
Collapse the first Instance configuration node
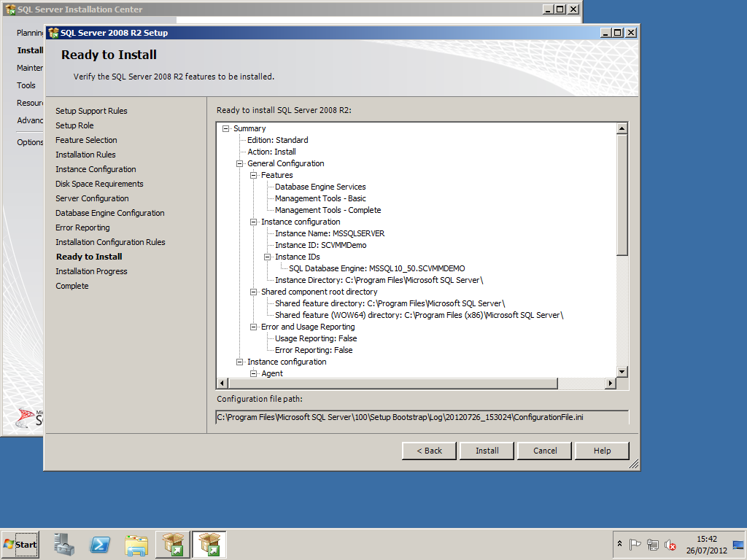tap(253, 222)
